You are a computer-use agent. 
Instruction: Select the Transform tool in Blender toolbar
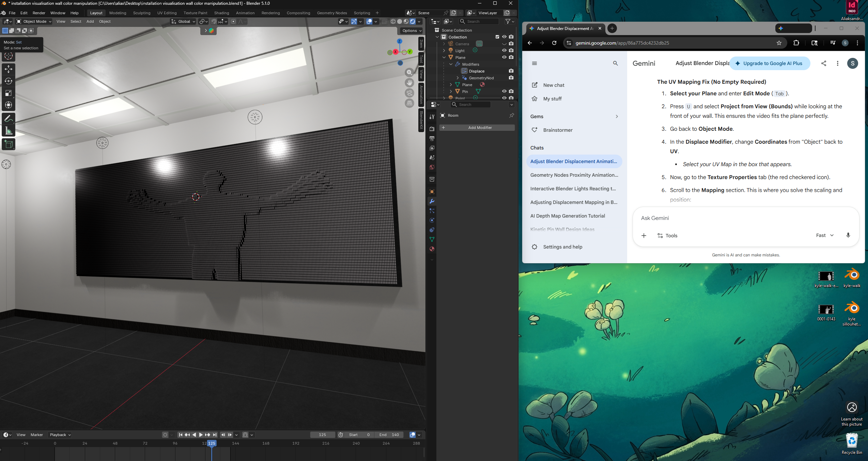click(x=9, y=105)
